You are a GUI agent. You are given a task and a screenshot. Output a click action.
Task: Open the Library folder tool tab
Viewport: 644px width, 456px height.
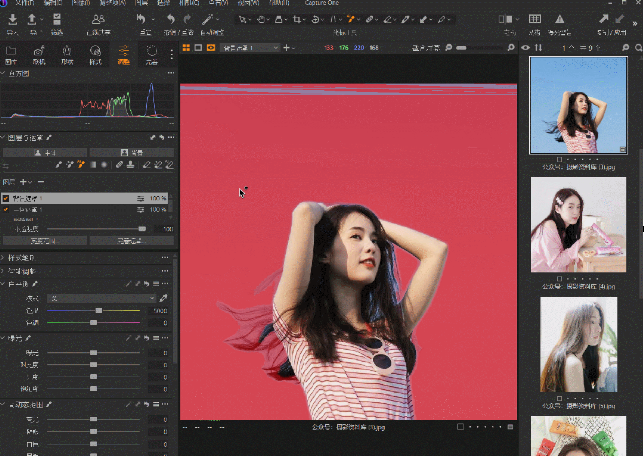(12, 52)
